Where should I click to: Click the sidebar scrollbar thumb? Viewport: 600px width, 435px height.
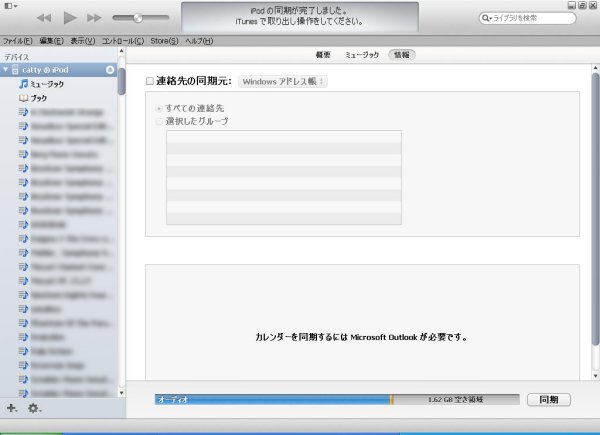point(121,81)
